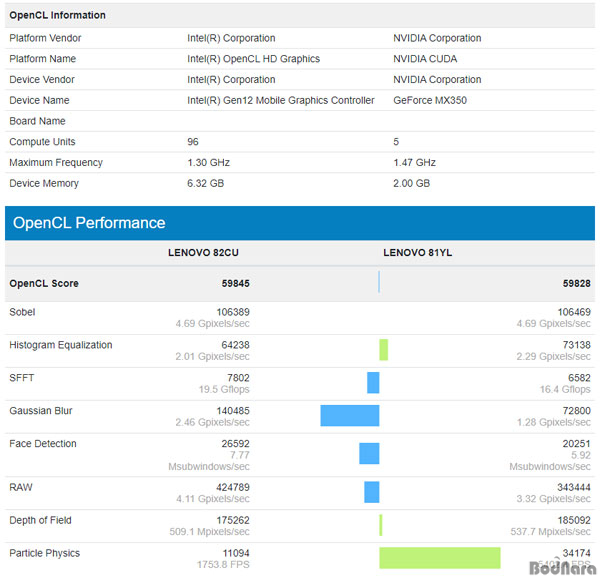Click the Histogram Equalization label

[x=61, y=345]
